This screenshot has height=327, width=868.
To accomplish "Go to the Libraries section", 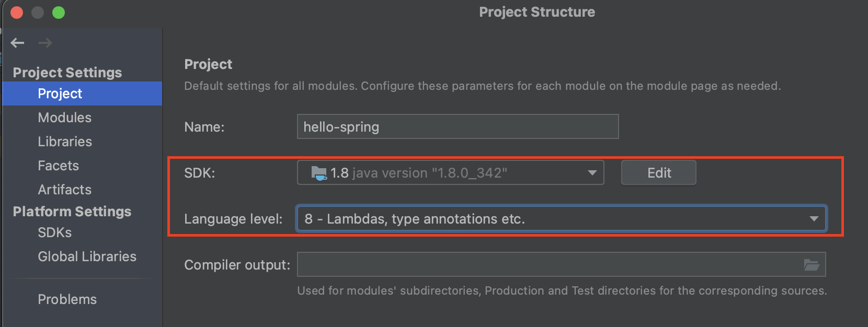I will pyautogui.click(x=65, y=142).
